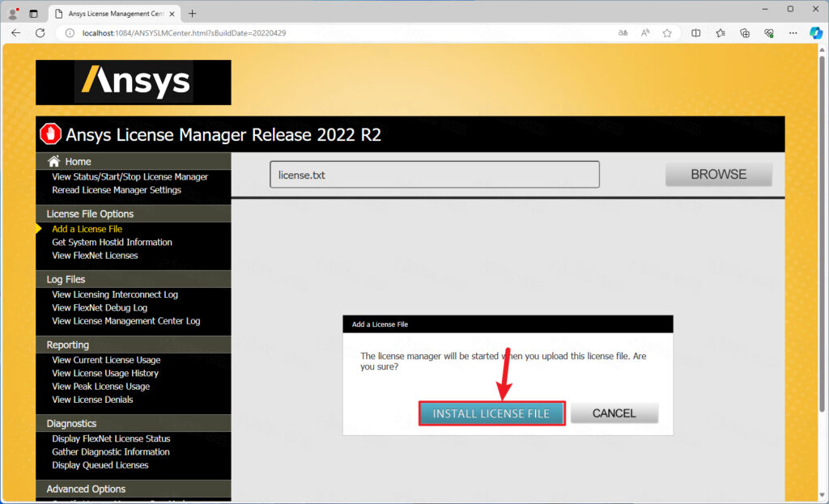Image resolution: width=829 pixels, height=504 pixels.
Task: Click the scrollbar down arrow
Action: tap(821, 495)
